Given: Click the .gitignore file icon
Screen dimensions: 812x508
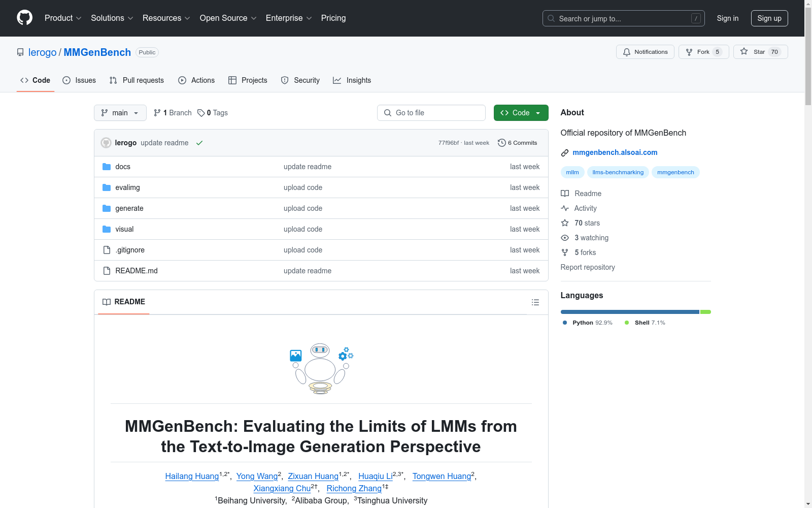Looking at the screenshot, I should (107, 250).
